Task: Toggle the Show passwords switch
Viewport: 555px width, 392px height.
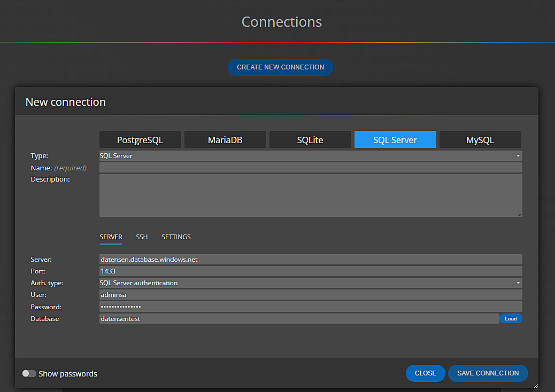Action: [29, 373]
